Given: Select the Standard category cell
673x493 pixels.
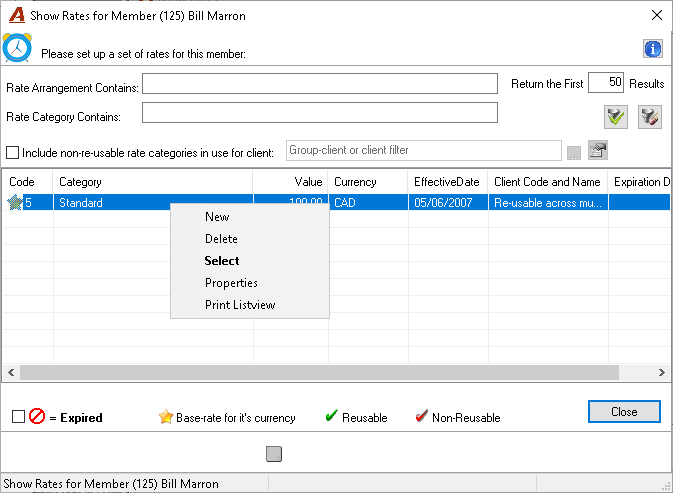Looking at the screenshot, I should pyautogui.click(x=153, y=203).
